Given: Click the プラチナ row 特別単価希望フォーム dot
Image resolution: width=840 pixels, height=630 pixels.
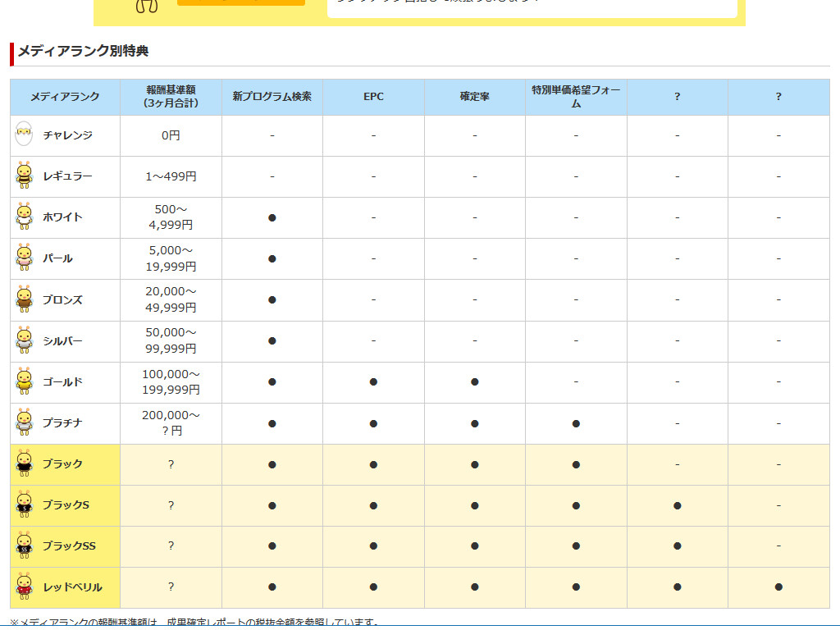Looking at the screenshot, I should click(x=576, y=424).
